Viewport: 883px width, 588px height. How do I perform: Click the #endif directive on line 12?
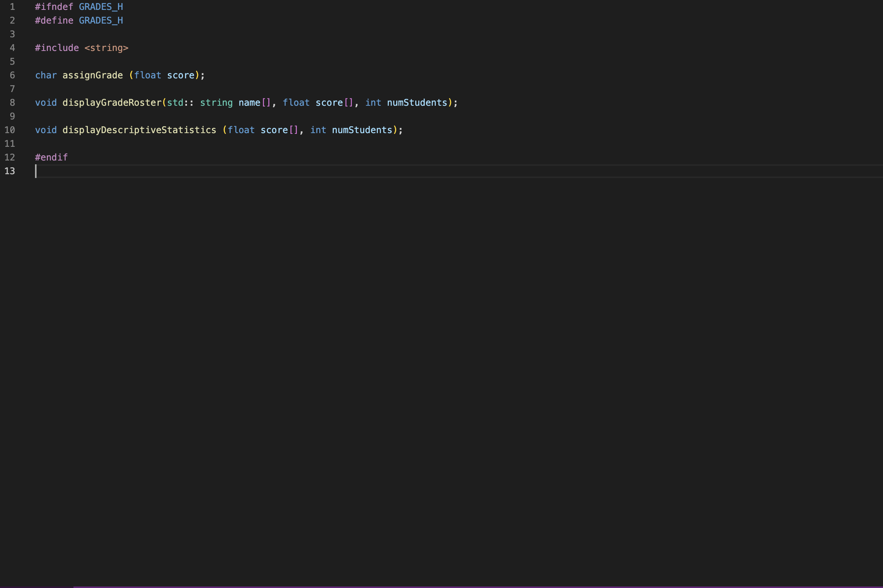[51, 157]
